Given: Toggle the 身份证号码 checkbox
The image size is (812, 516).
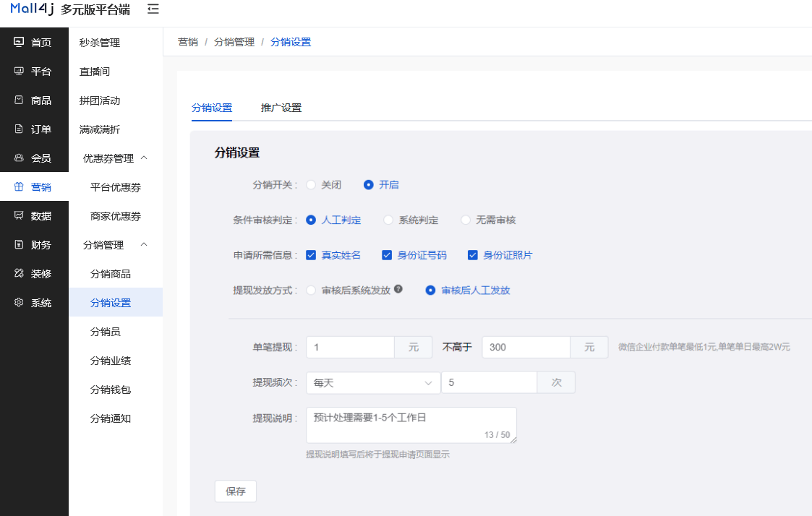Looking at the screenshot, I should click(x=387, y=255).
